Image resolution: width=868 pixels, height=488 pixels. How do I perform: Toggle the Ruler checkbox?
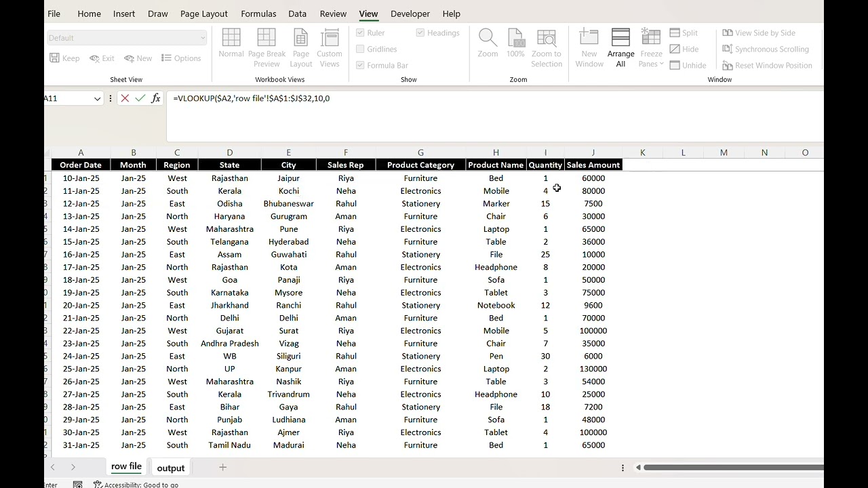360,33
